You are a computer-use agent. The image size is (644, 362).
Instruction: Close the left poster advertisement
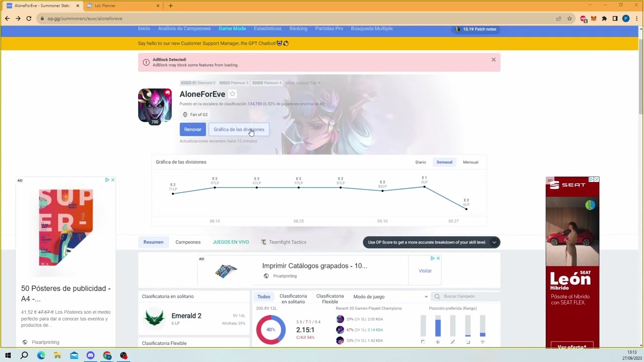click(x=113, y=180)
